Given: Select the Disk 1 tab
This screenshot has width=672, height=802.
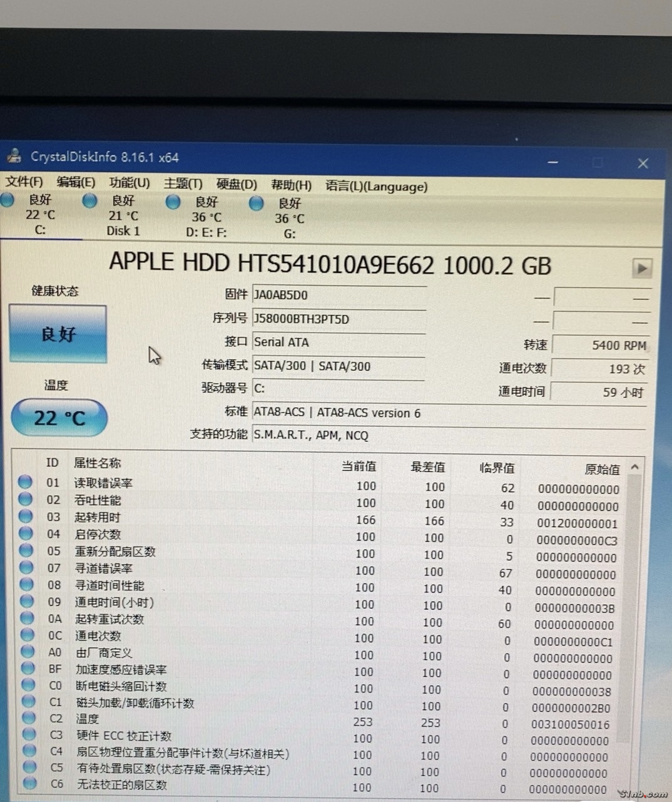Looking at the screenshot, I should (123, 216).
